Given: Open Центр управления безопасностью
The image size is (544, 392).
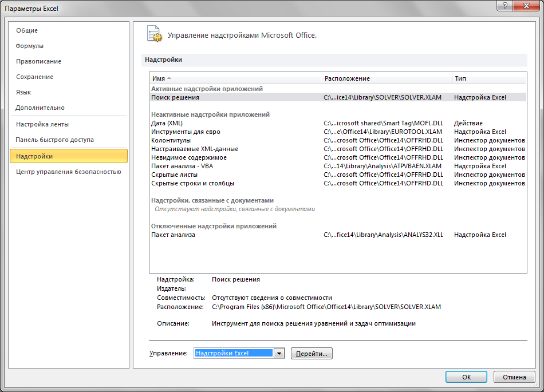Looking at the screenshot, I should [x=68, y=172].
